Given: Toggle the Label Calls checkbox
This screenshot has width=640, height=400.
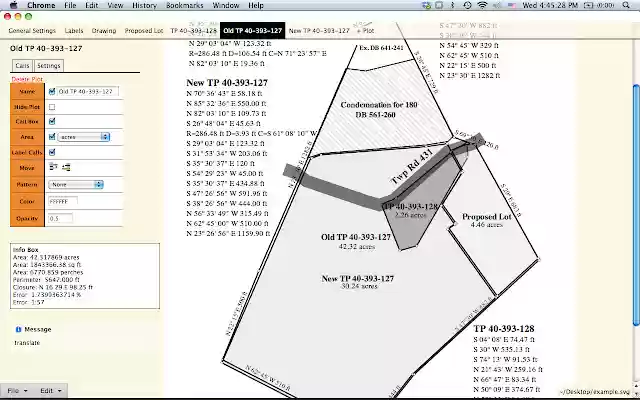Looking at the screenshot, I should [52, 152].
